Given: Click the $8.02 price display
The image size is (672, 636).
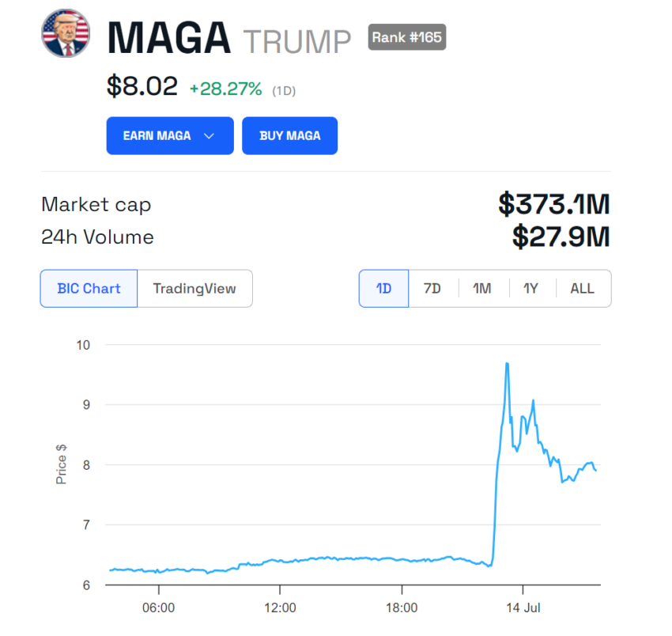Looking at the screenshot, I should 142,85.
